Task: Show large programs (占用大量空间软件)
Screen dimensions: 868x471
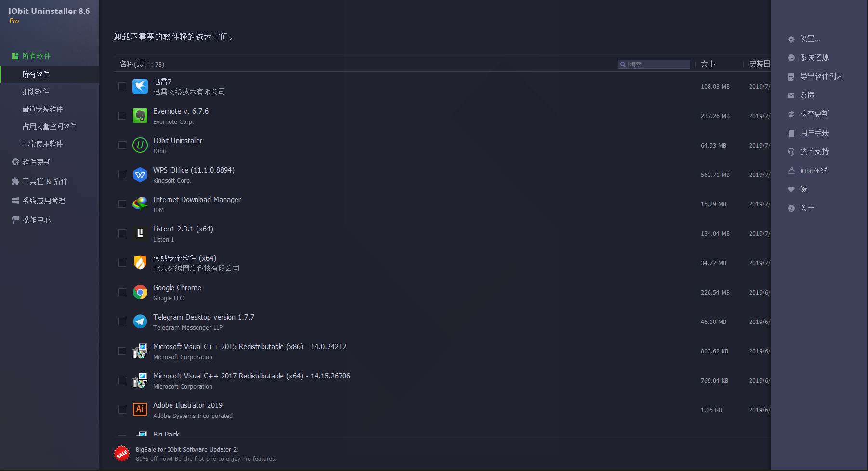Action: click(50, 126)
